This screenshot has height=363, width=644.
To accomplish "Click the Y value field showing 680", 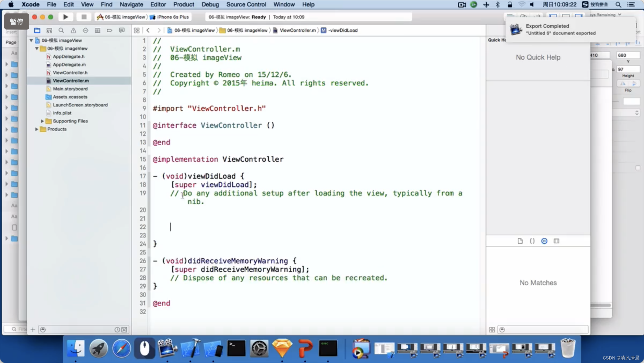I will (628, 55).
